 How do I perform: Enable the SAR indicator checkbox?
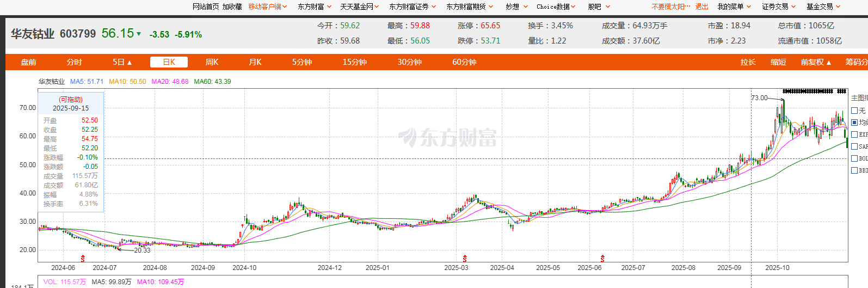tap(854, 146)
